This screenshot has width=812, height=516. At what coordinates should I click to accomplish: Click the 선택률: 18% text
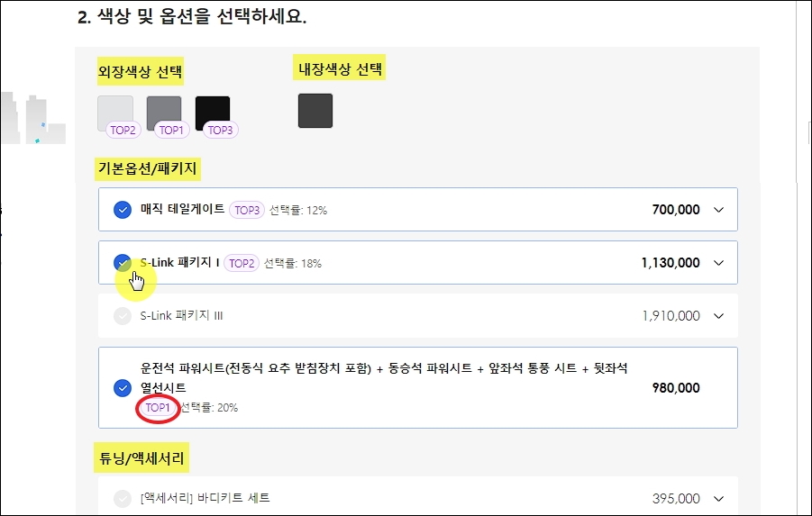(293, 264)
